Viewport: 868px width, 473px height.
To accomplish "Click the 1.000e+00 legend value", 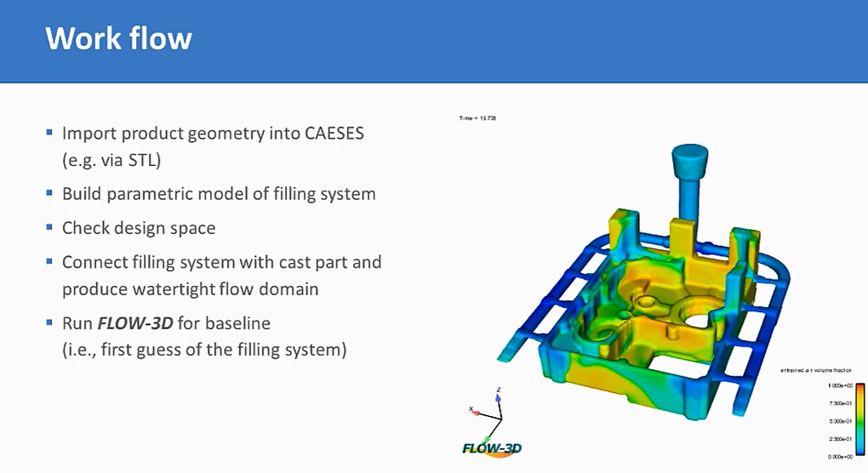I will click(x=840, y=385).
